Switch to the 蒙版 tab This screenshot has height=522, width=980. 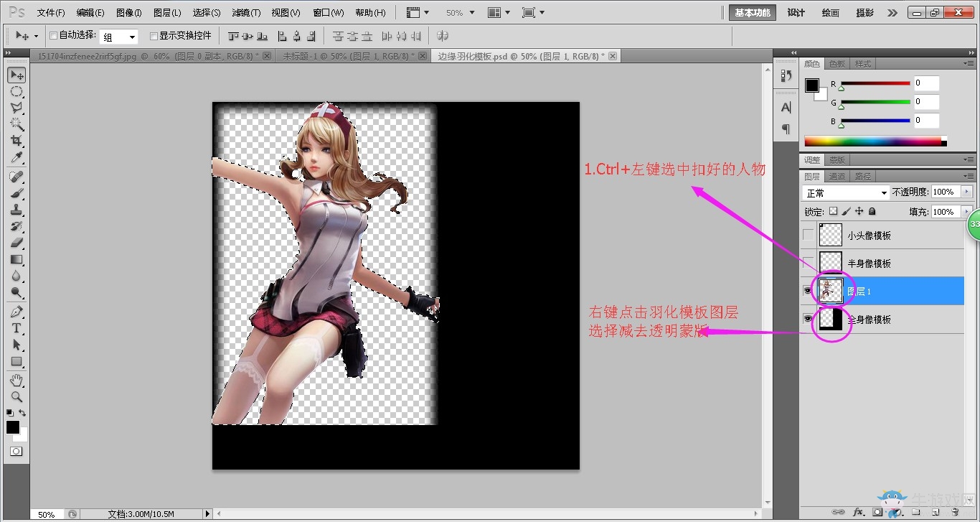[837, 160]
